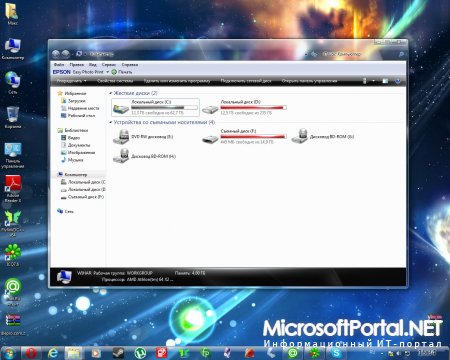Open Explorer help icon
This screenshot has height=360, width=450.
click(397, 81)
